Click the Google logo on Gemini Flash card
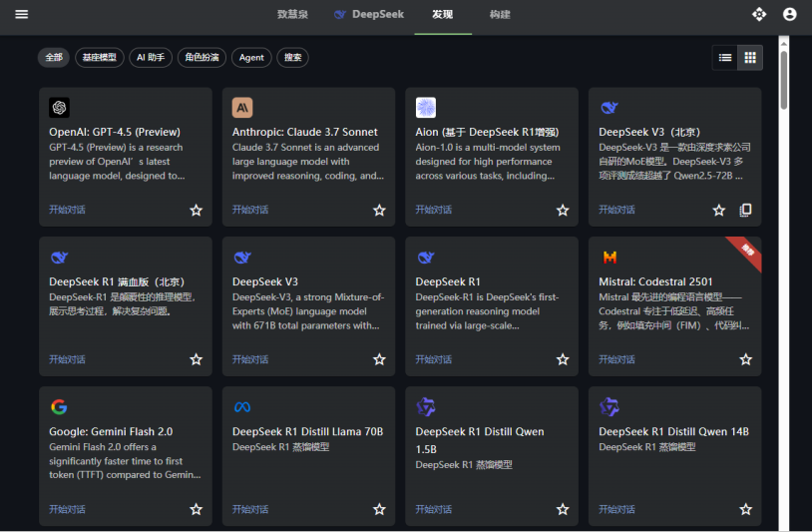This screenshot has width=812, height=532. 59,407
